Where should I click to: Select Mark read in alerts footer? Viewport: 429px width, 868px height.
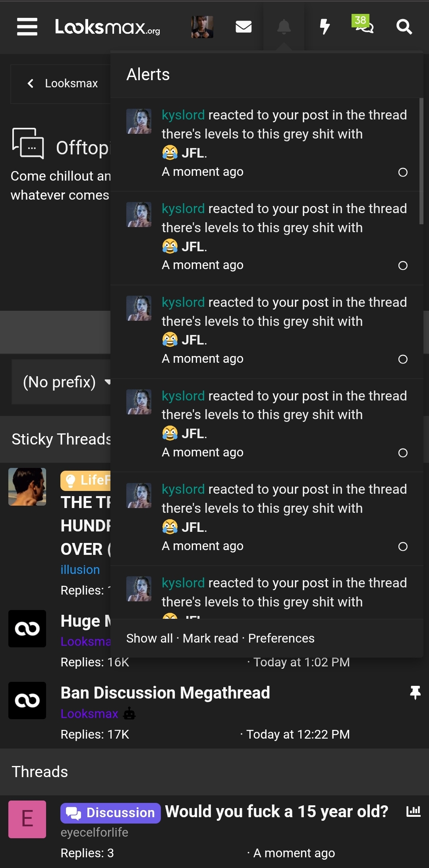point(211,638)
